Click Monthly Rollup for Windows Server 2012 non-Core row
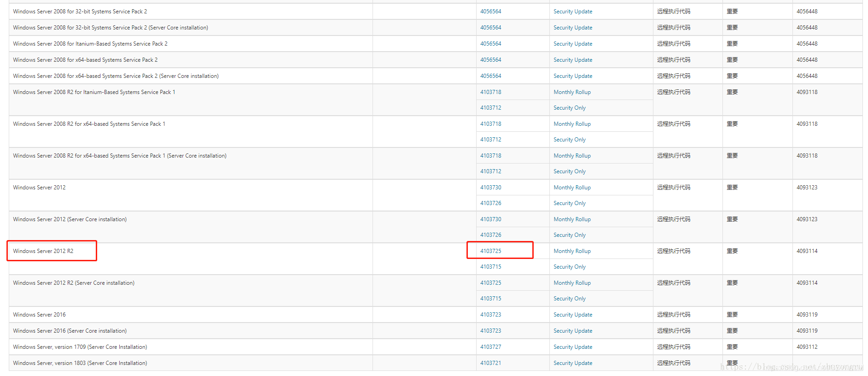 [572, 188]
